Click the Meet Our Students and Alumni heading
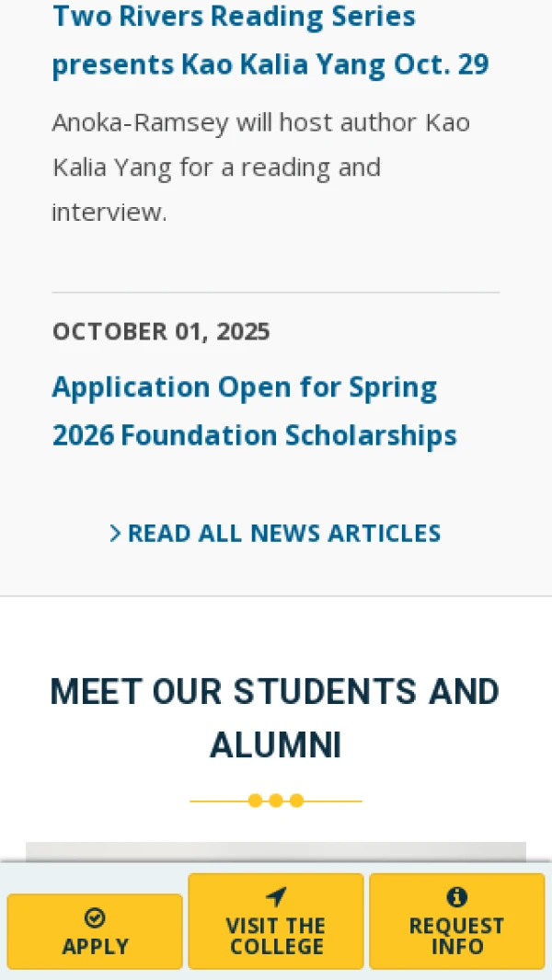 (x=275, y=718)
